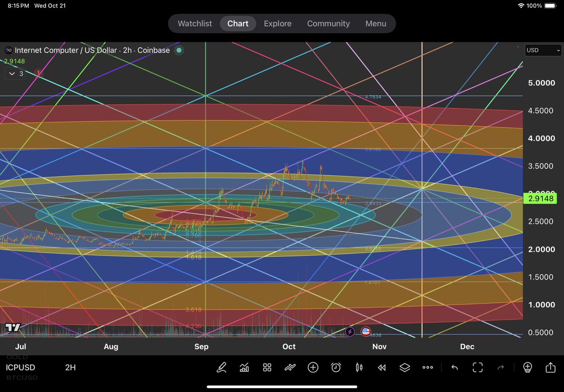Screen dimensions: 564x392
Task: Tap the Nov label on the time axis
Action: click(x=380, y=347)
